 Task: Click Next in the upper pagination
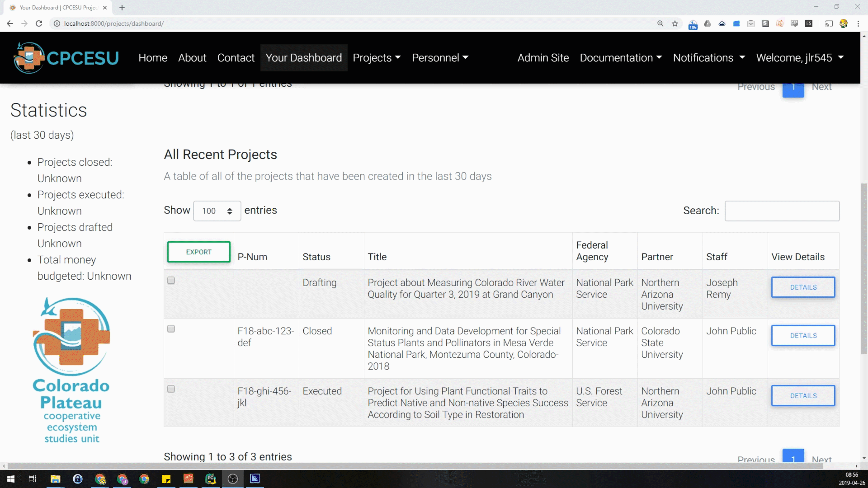click(821, 88)
